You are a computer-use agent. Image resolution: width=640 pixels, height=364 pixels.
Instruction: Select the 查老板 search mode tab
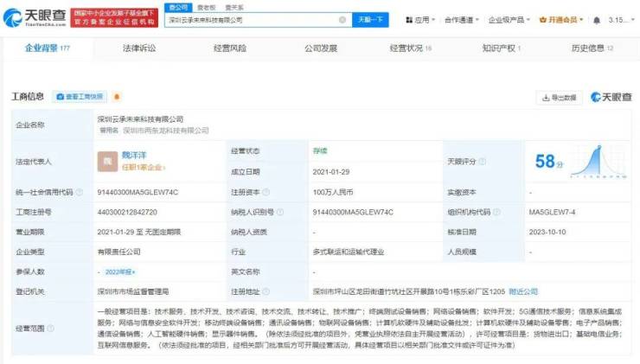[207, 6]
